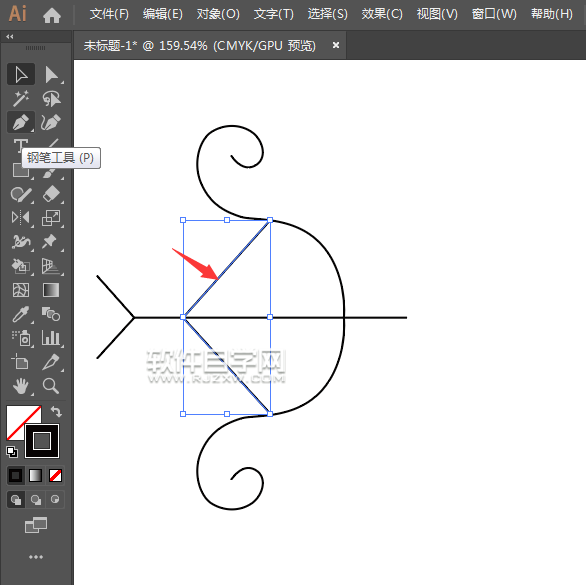This screenshot has height=585, width=586.
Task: Open Edit Toolbar three dots
Action: click(x=36, y=557)
